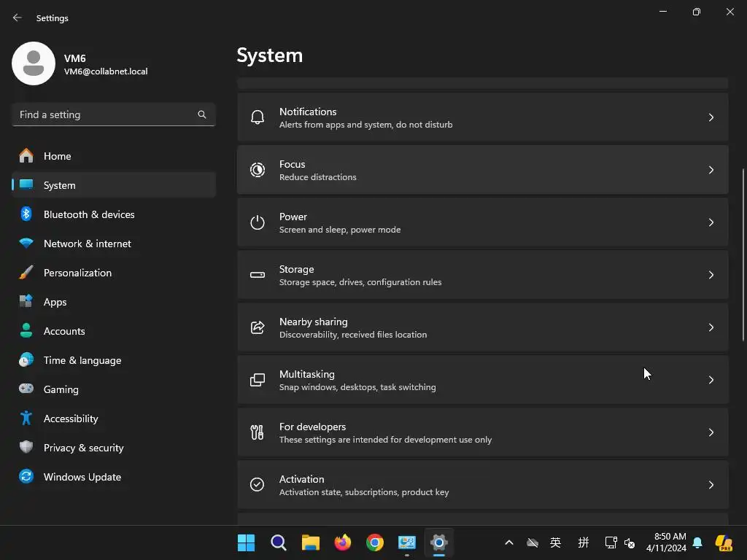Click the VM6 user avatar picture

[34, 63]
